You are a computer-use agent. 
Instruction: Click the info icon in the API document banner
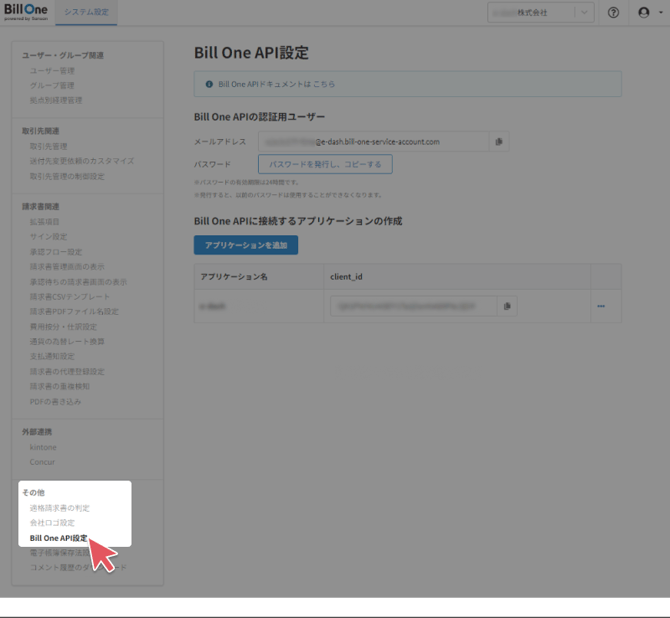(x=209, y=84)
